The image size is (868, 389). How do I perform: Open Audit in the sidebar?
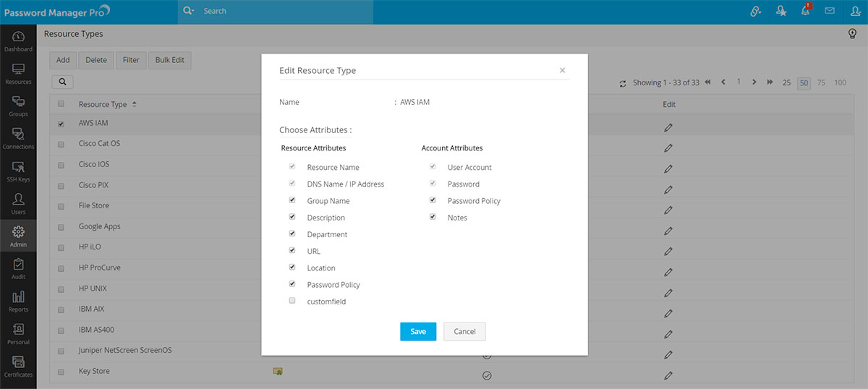(18, 269)
